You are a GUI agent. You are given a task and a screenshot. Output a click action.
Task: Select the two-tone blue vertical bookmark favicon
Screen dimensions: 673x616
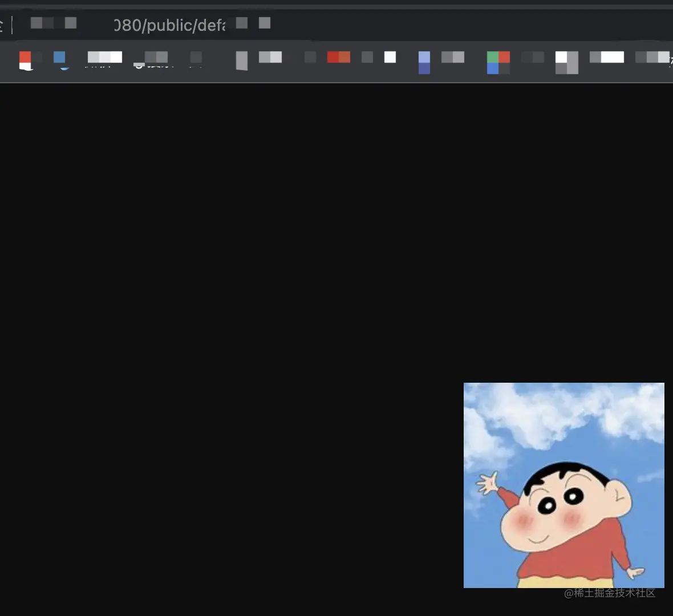(425, 63)
